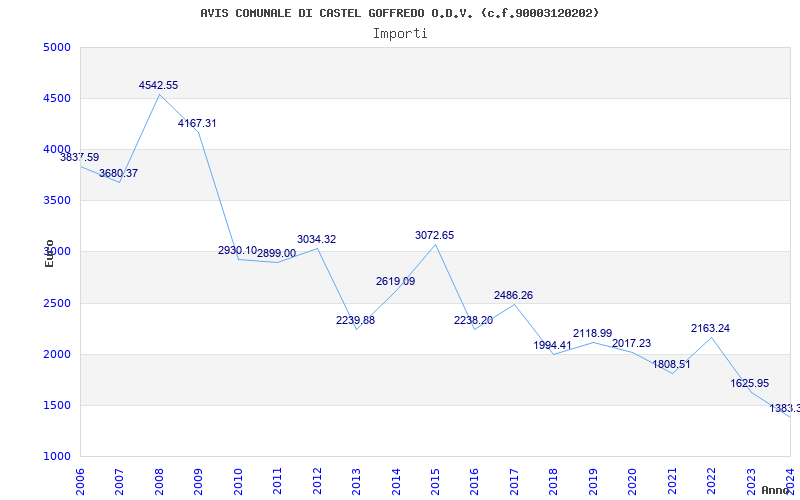Click the 3034.32 value label

(316, 240)
